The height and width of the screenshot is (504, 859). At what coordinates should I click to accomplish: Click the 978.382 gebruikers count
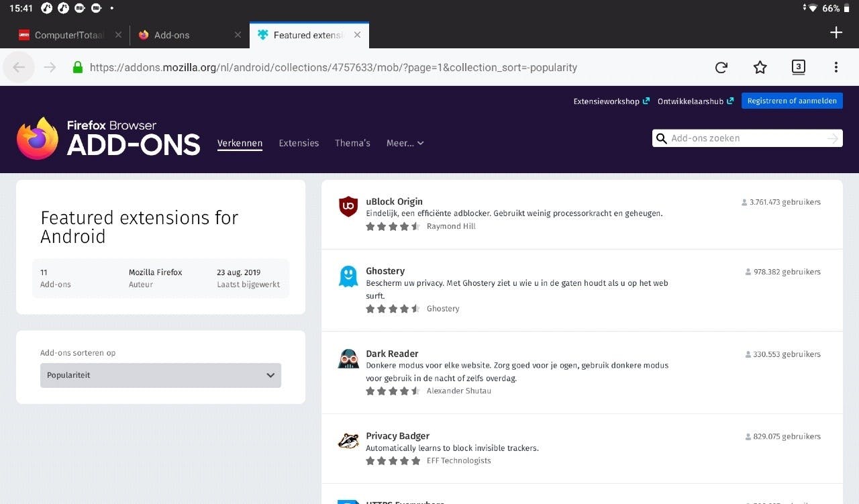click(x=783, y=272)
